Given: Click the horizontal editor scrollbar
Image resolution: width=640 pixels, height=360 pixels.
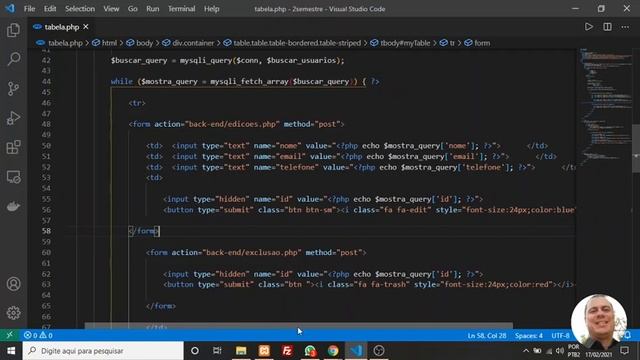Looking at the screenshot, I should click(x=298, y=326).
